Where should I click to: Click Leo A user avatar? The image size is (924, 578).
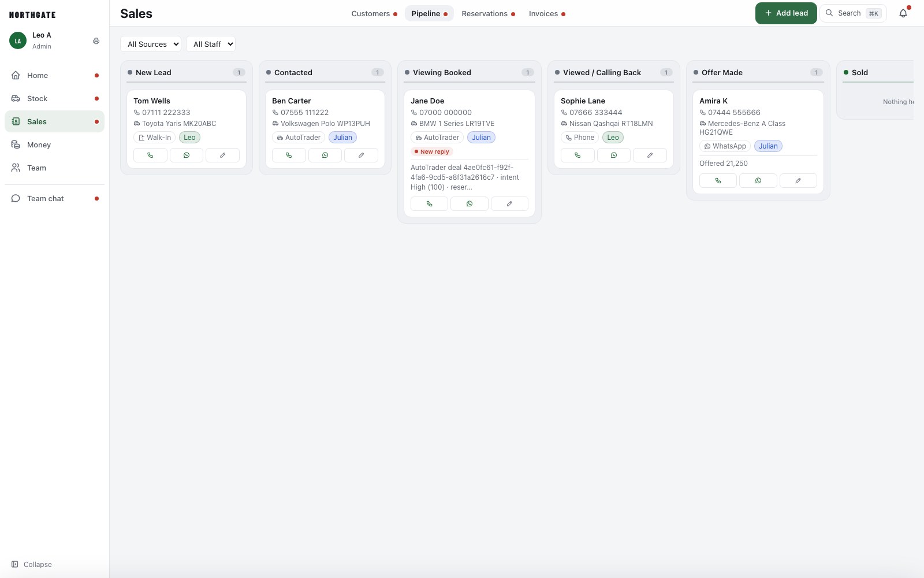(18, 40)
